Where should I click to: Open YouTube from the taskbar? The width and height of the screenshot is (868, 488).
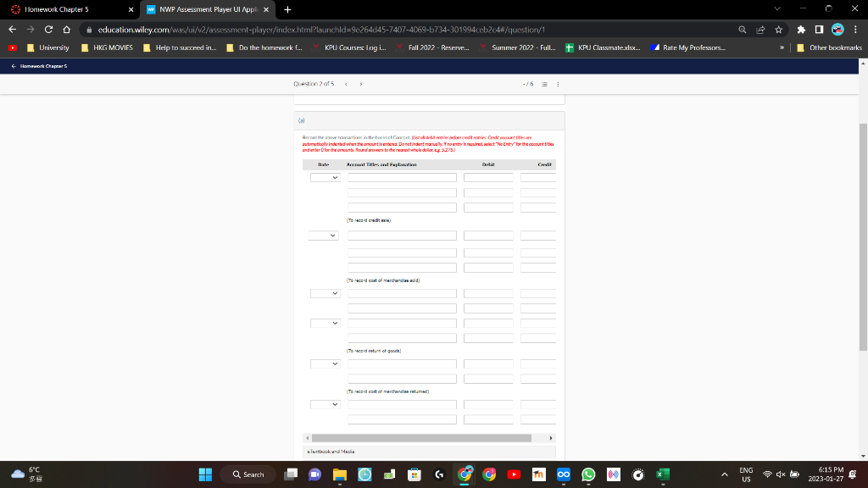pyautogui.click(x=514, y=474)
